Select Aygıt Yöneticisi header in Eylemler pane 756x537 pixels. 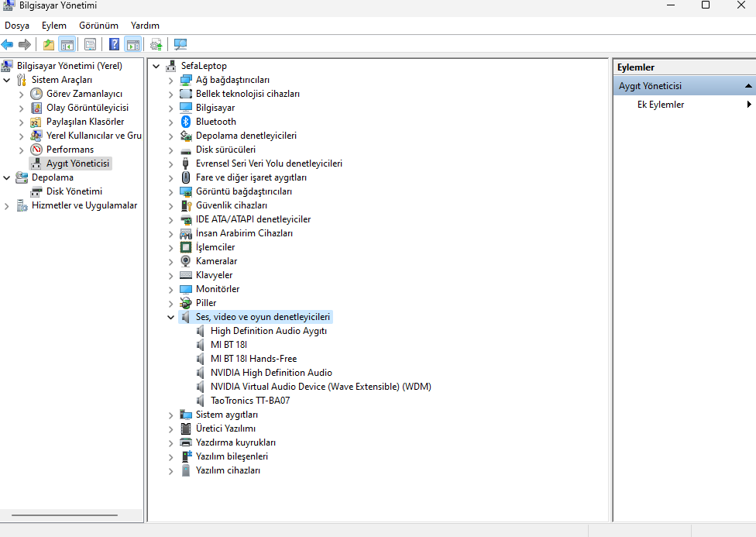pyautogui.click(x=685, y=86)
